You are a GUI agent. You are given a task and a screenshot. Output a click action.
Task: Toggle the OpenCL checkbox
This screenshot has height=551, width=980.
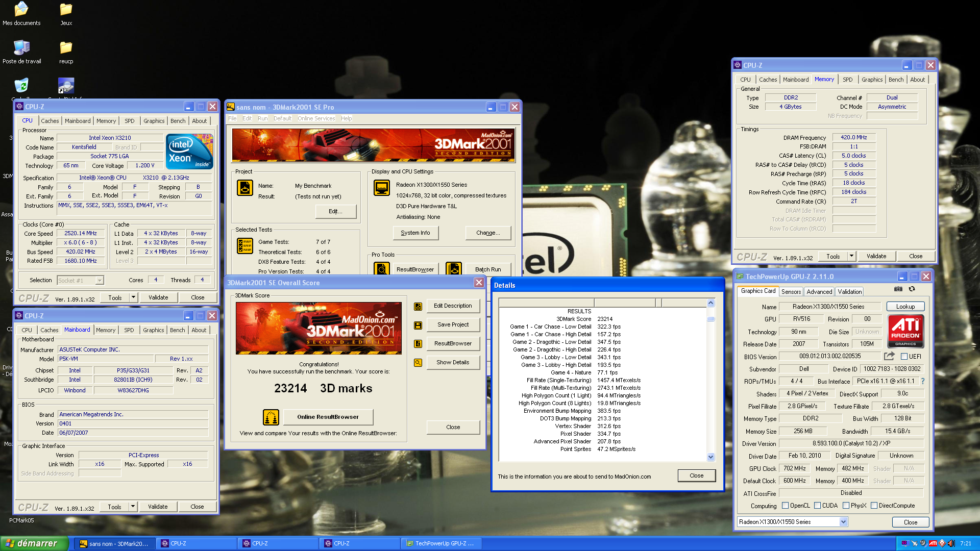pyautogui.click(x=785, y=506)
